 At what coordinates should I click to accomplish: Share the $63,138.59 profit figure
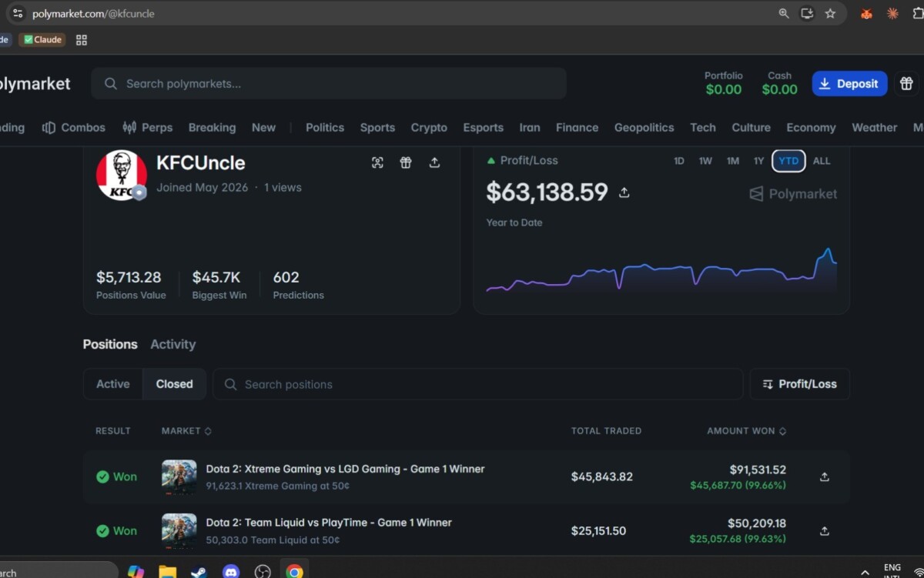coord(624,192)
